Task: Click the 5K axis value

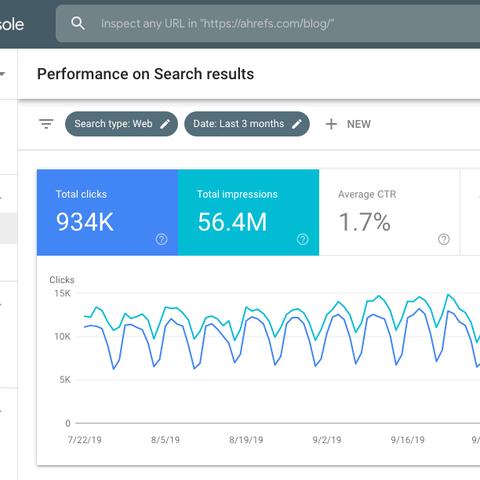Action: click(65, 380)
